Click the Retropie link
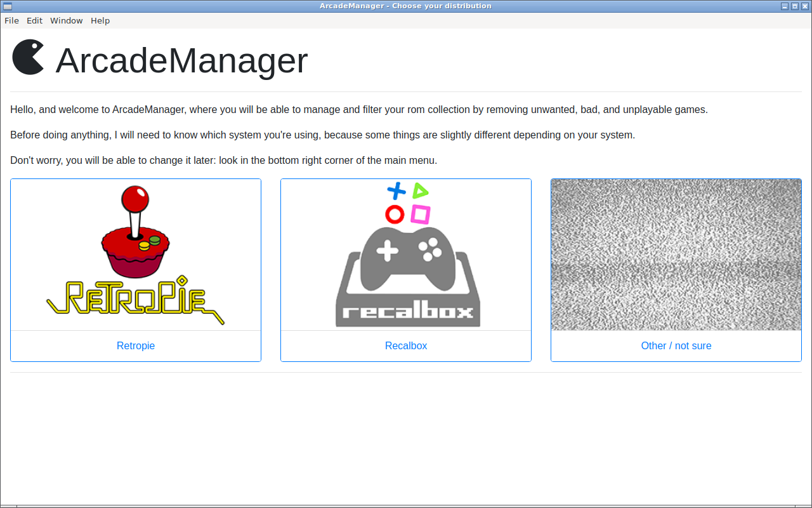Viewport: 812px width, 508px height. coord(136,346)
